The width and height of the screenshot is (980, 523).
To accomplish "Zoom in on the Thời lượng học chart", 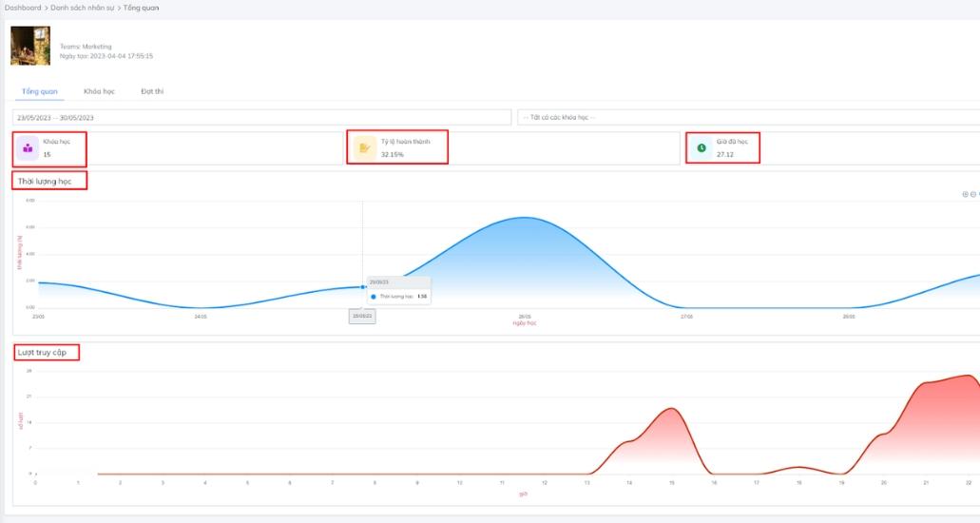I will pos(965,195).
